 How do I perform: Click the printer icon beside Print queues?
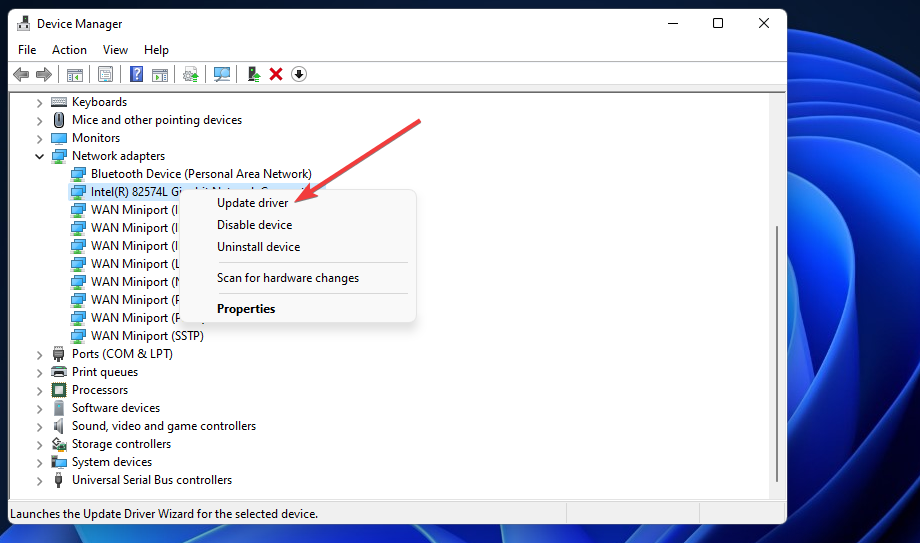click(59, 372)
